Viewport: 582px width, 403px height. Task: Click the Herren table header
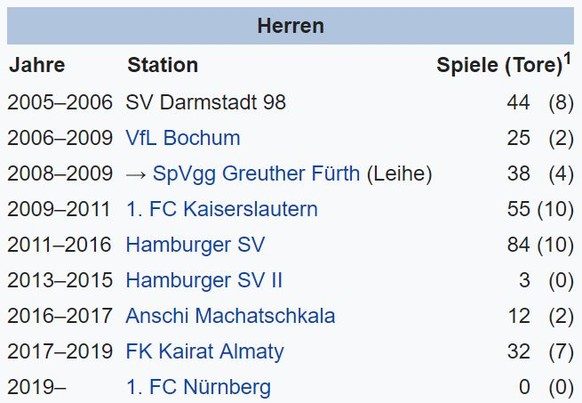click(x=291, y=26)
